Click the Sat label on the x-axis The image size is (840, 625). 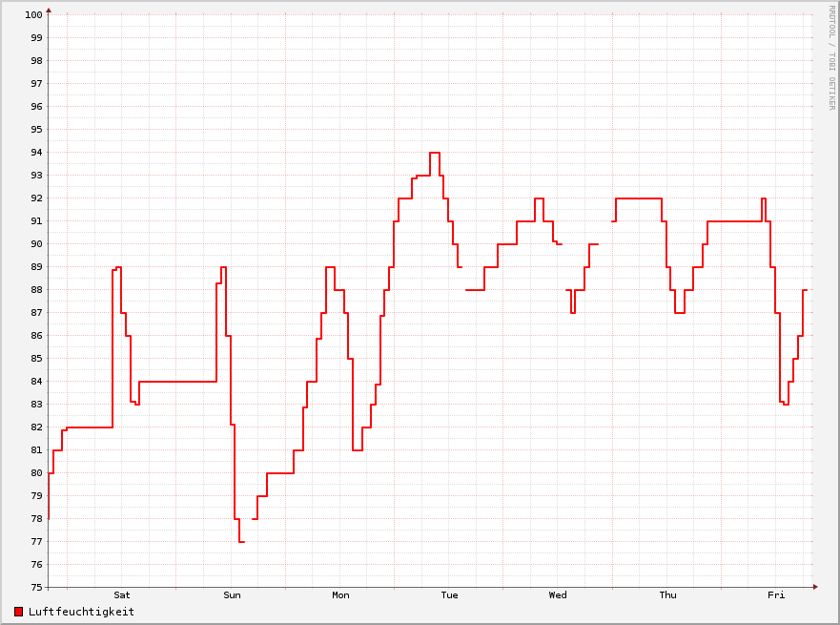122,595
